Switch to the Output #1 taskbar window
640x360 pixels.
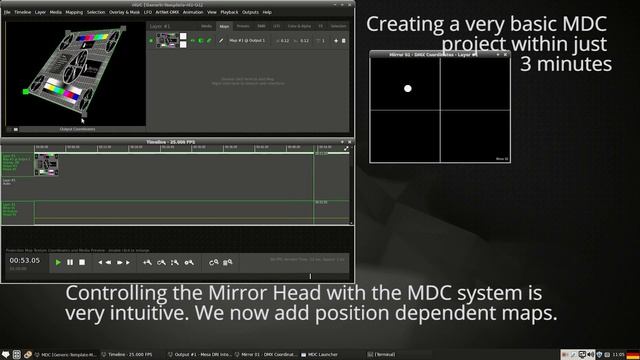200,355
